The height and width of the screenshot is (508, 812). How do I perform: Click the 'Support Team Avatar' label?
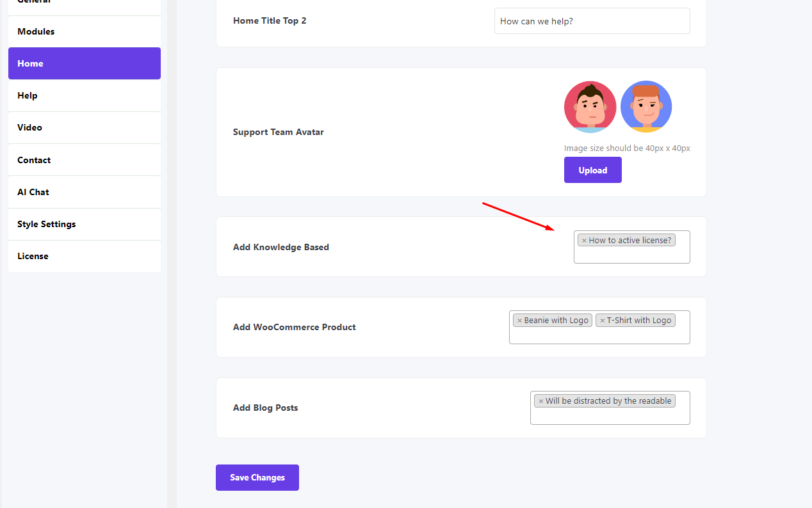279,132
